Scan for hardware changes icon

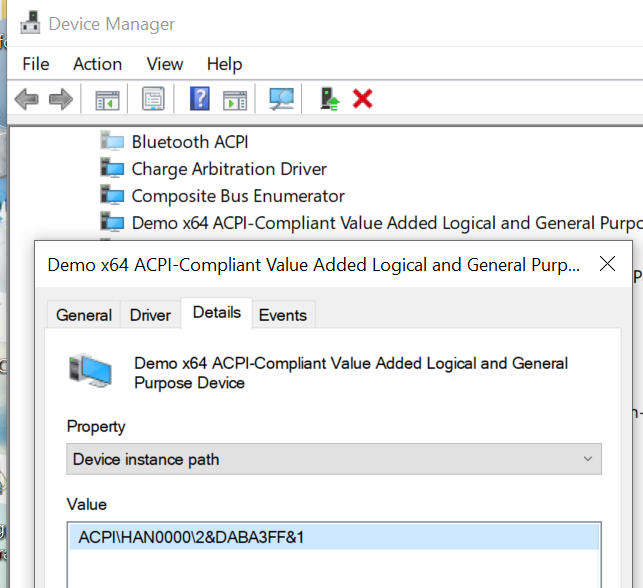(281, 99)
